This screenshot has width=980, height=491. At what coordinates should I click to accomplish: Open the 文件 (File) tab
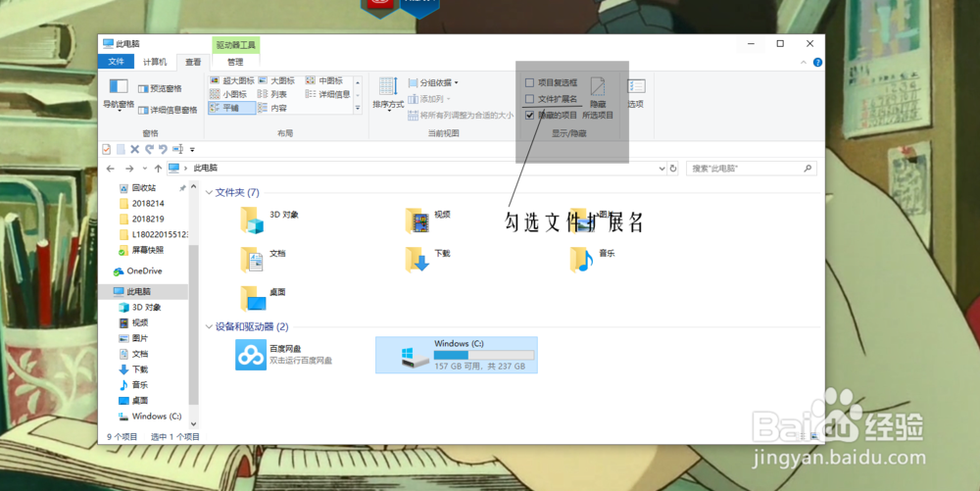click(117, 62)
